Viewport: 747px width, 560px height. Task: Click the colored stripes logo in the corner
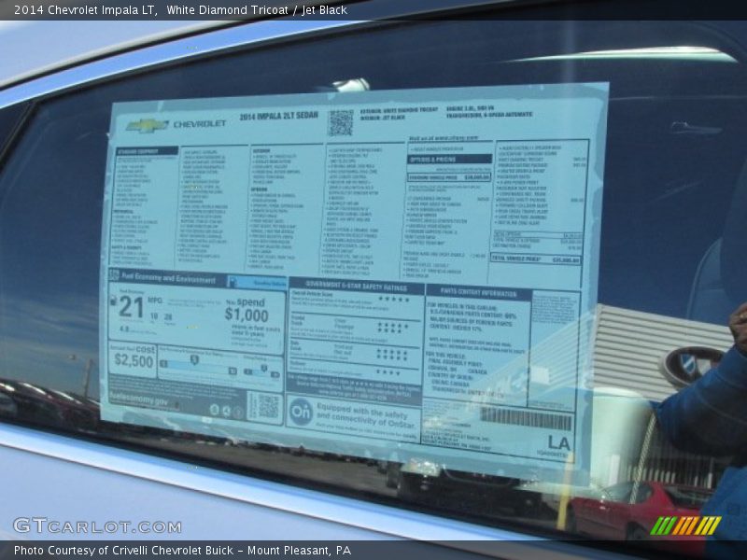(685, 525)
